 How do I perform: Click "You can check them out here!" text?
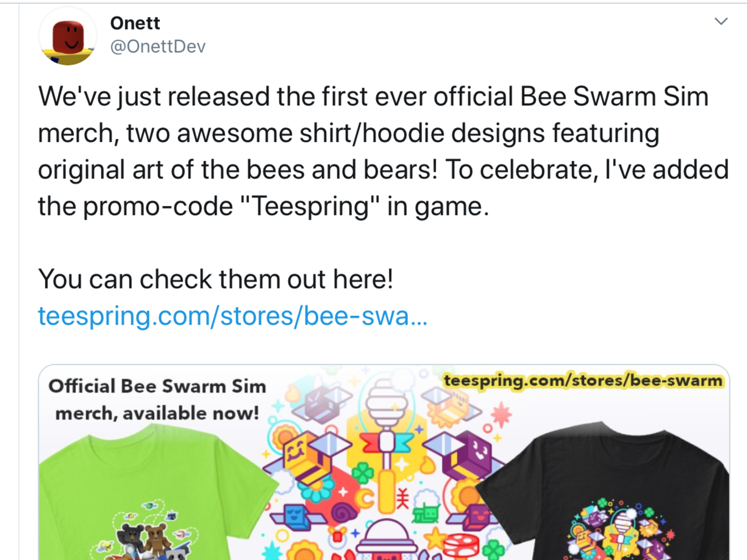(x=216, y=280)
